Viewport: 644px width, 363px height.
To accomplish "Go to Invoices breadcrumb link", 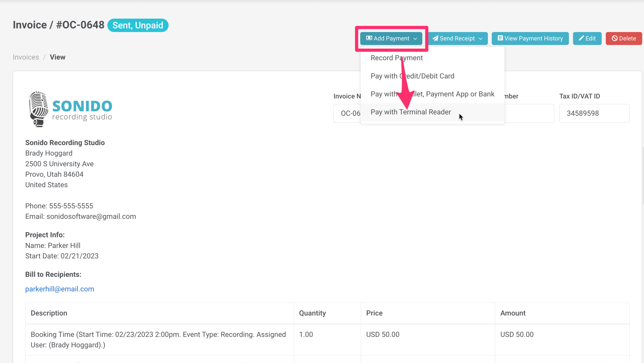I will pos(26,57).
